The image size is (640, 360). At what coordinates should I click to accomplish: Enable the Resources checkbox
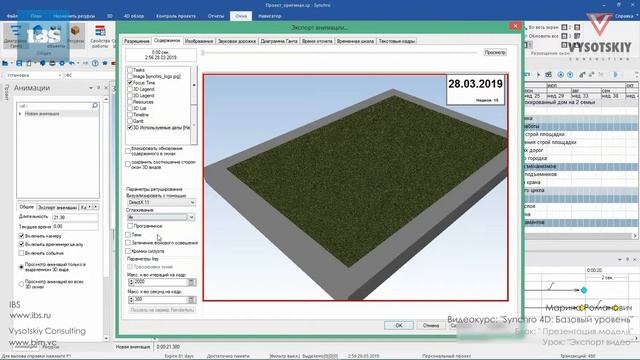[x=130, y=102]
